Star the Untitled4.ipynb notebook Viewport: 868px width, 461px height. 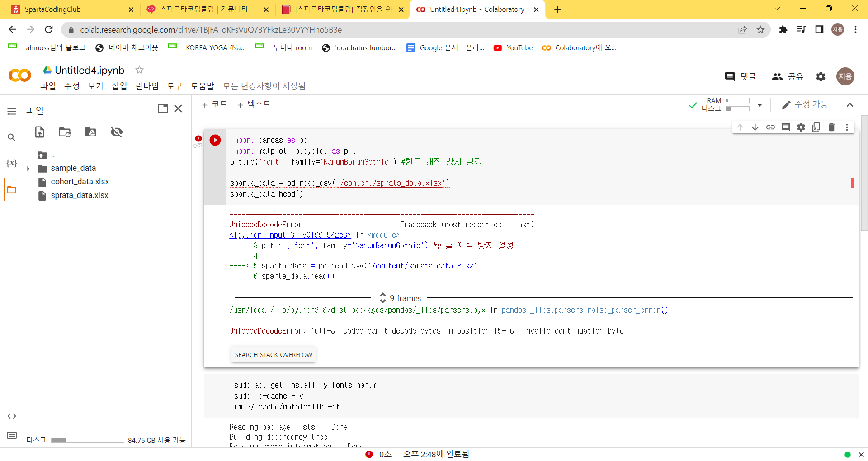(x=139, y=70)
